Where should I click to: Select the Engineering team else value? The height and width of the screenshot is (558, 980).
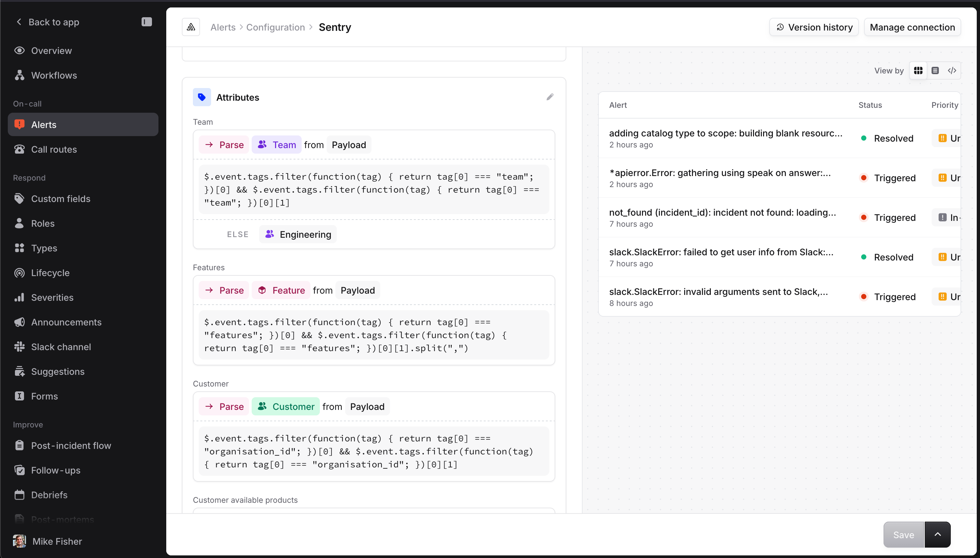[x=298, y=234]
